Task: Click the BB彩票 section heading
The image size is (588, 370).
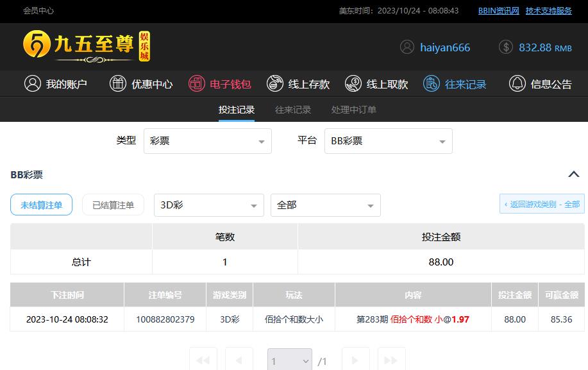Action: (27, 174)
